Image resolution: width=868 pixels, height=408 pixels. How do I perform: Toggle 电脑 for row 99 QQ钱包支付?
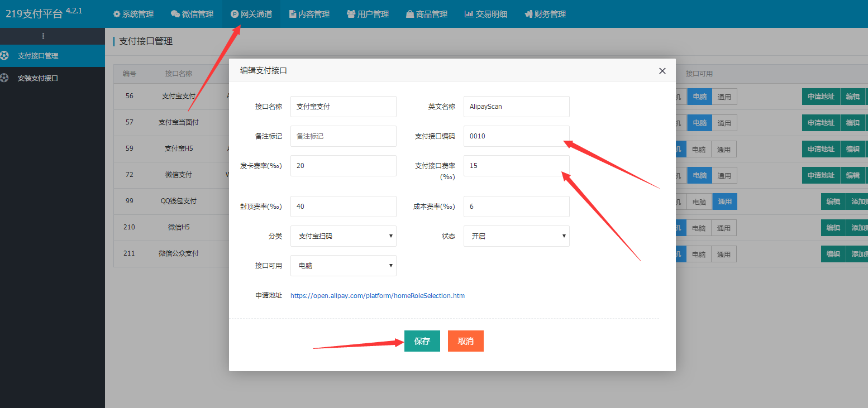(x=699, y=201)
